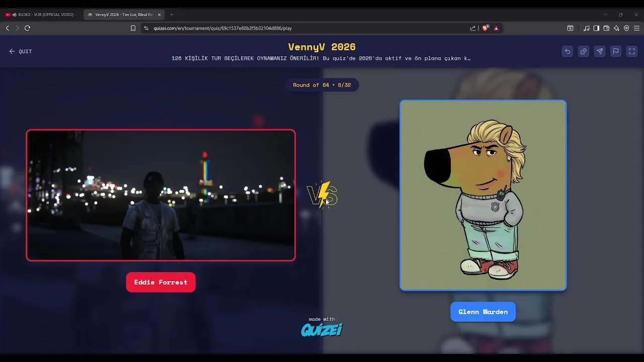
Task: Click the paper plane share icon
Action: click(x=600, y=51)
